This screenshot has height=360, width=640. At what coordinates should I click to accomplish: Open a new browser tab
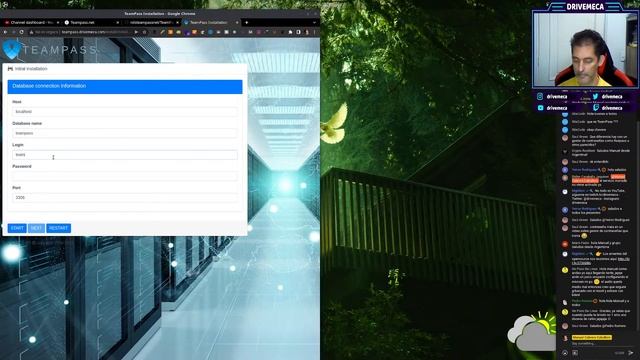point(247,22)
